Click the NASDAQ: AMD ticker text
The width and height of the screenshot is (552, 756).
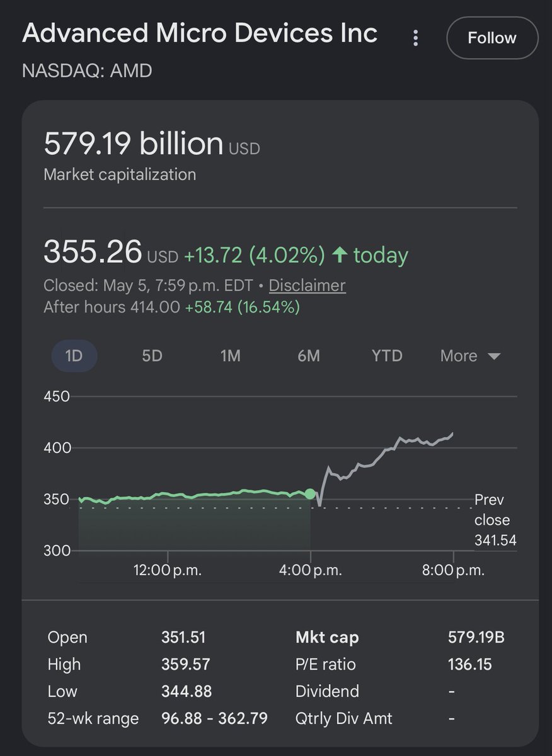coord(87,70)
